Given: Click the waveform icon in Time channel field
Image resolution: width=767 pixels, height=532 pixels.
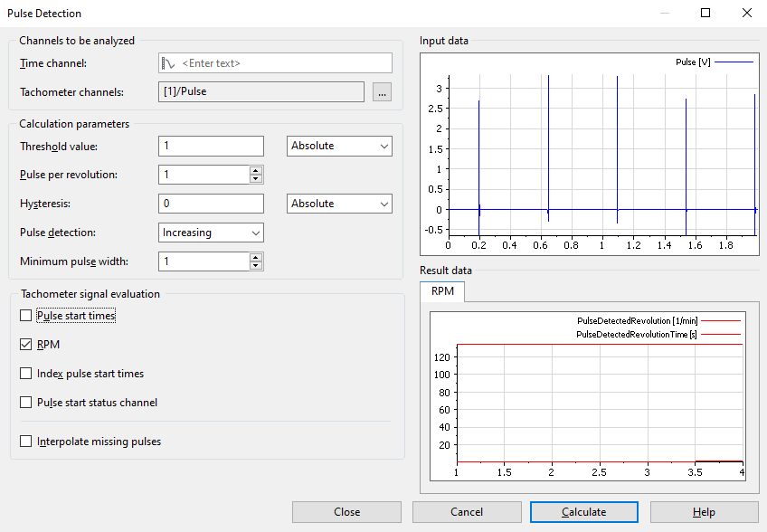Looking at the screenshot, I should 169,63.
